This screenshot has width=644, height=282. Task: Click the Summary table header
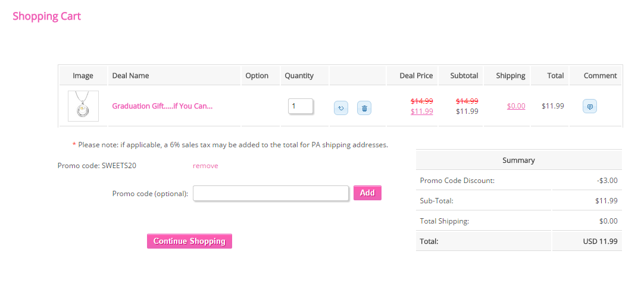(518, 160)
